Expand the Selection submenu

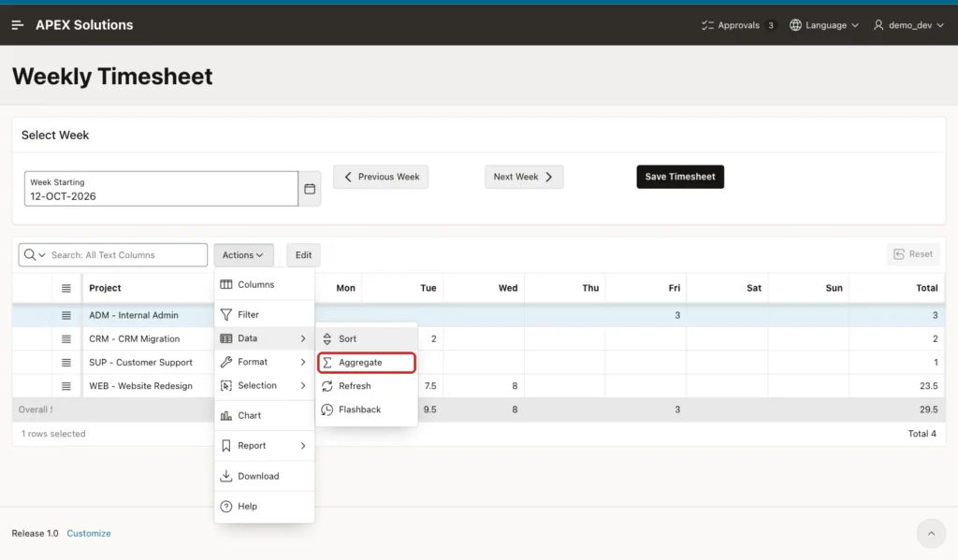(x=264, y=385)
